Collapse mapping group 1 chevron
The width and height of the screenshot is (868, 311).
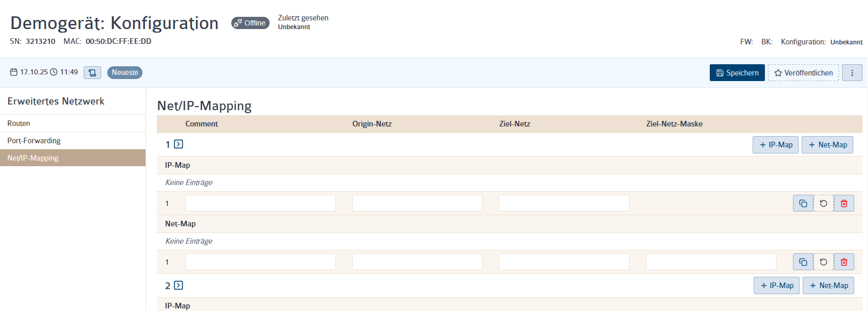click(x=178, y=144)
